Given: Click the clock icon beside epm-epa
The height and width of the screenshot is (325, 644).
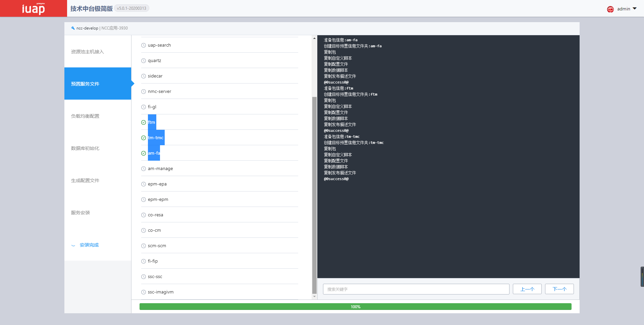Looking at the screenshot, I should pos(144,184).
